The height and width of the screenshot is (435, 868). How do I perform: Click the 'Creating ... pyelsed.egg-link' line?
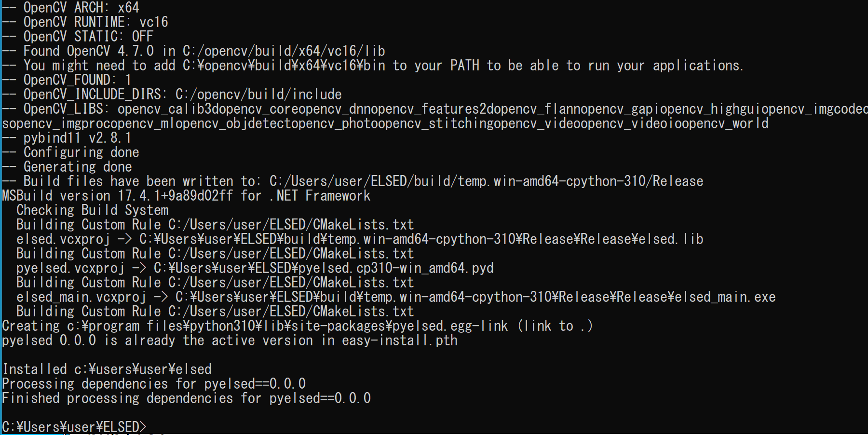point(297,326)
